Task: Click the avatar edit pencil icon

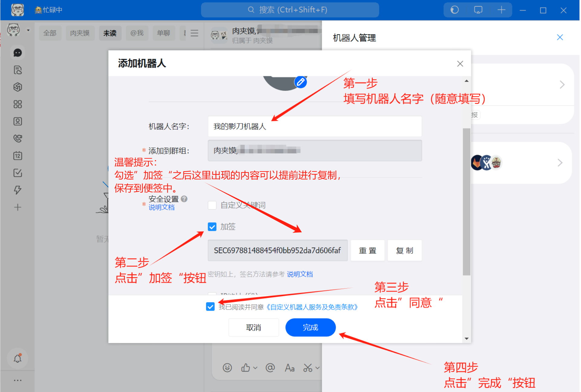Action: coord(300,82)
